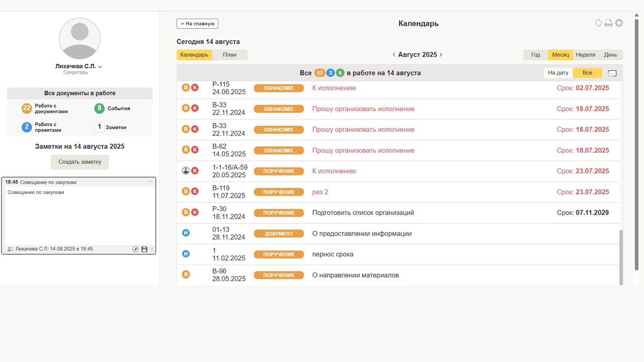The height and width of the screenshot is (362, 644).
Task: Click the print icon
Action: click(x=608, y=23)
